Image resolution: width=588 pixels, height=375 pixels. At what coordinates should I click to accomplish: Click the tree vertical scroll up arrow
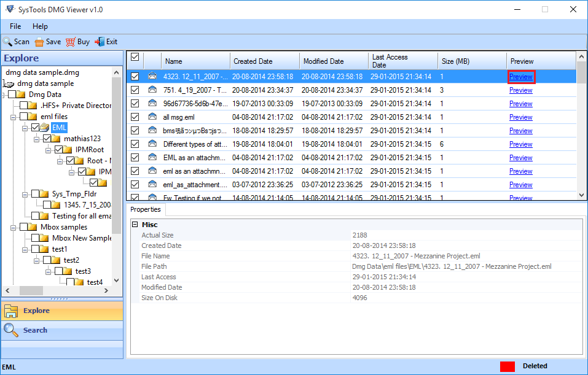tap(116, 72)
